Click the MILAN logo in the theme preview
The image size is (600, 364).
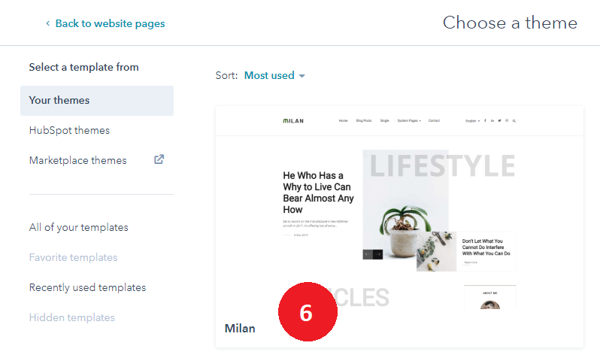pyautogui.click(x=293, y=120)
